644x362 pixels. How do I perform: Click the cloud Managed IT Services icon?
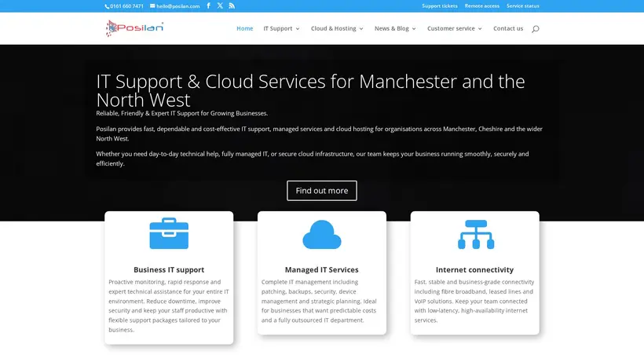(322, 234)
